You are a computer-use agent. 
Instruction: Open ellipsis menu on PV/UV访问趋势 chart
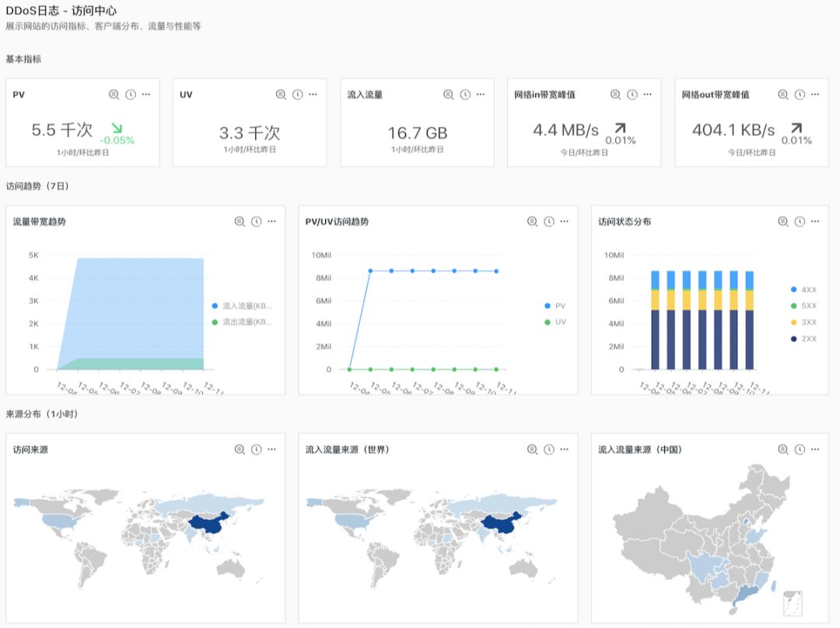click(x=565, y=221)
